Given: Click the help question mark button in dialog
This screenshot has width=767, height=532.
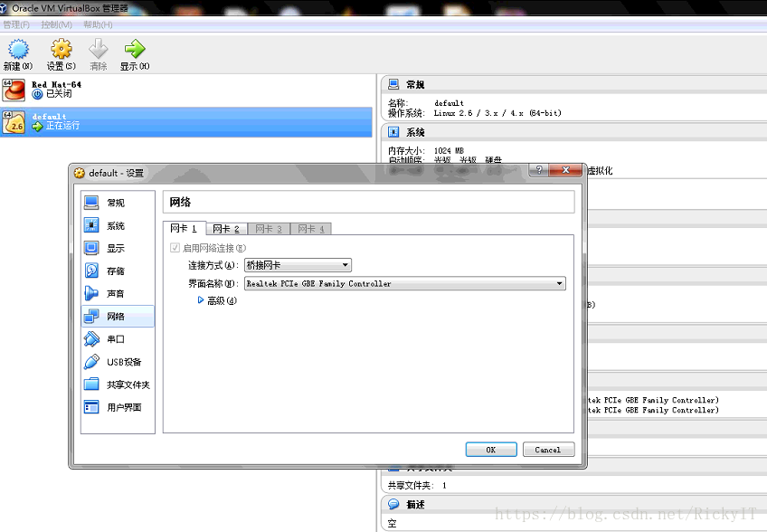Looking at the screenshot, I should click(539, 170).
